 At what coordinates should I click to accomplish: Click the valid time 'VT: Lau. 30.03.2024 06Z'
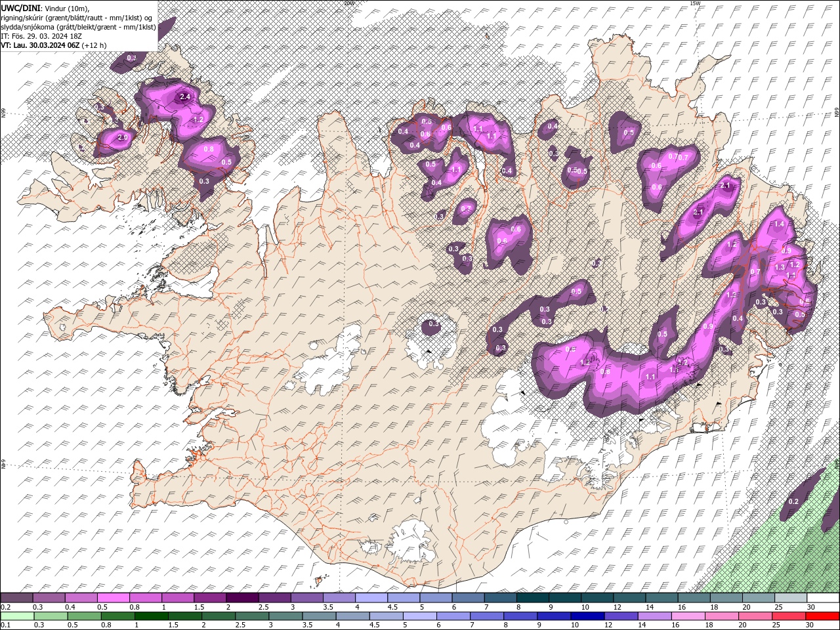pos(40,45)
